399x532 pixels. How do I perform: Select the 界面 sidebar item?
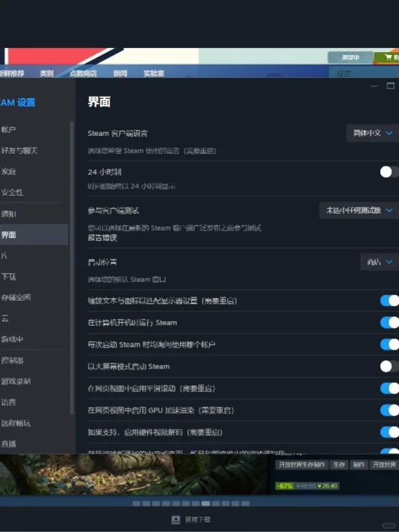tap(34, 235)
